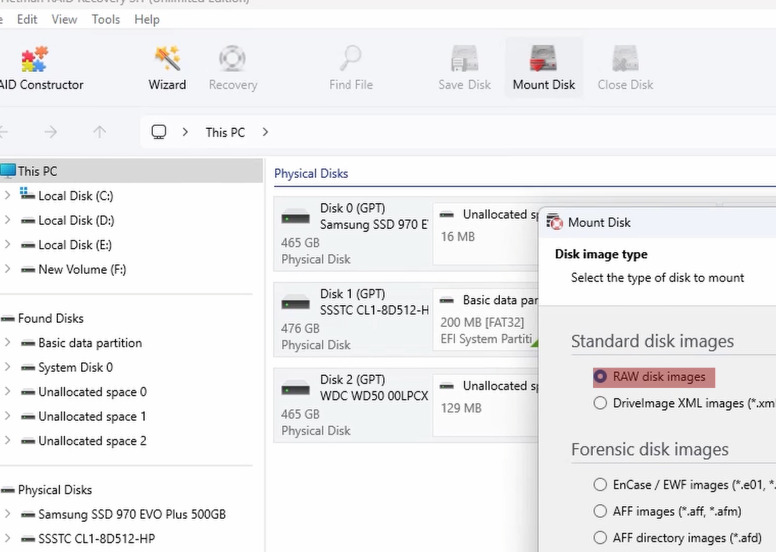This screenshot has width=776, height=552.
Task: Click the computer icon in address bar
Action: 158,132
